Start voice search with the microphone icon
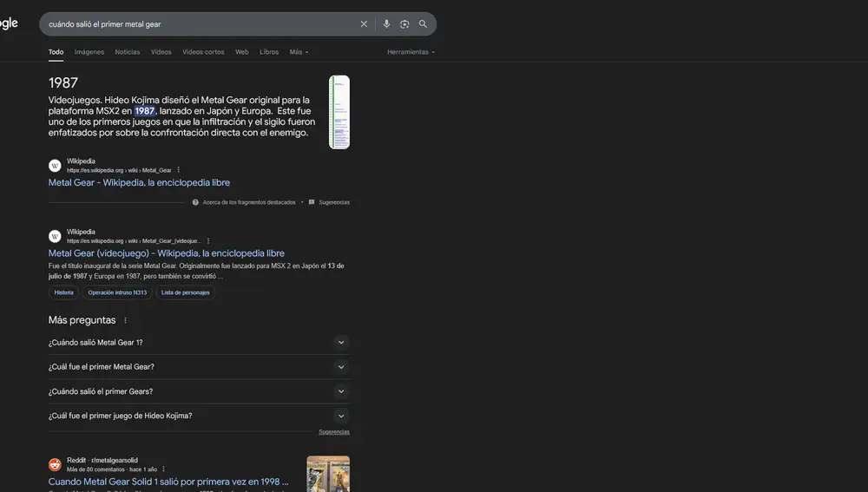The height and width of the screenshot is (492, 868). (386, 23)
